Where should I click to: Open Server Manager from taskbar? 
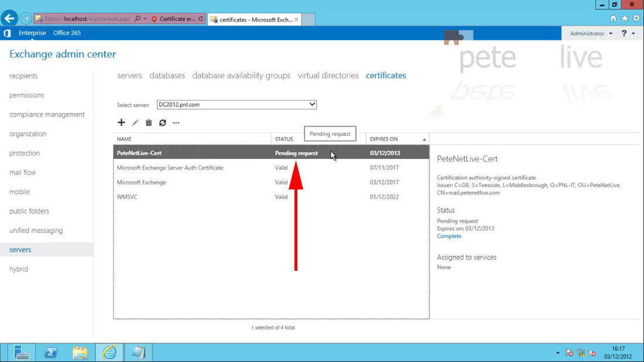21,353
